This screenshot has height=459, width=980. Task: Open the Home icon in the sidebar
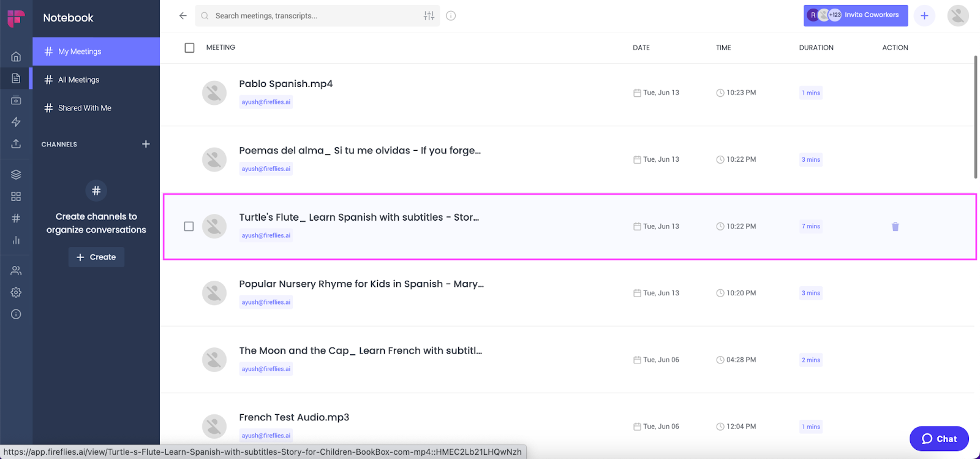[x=16, y=56]
